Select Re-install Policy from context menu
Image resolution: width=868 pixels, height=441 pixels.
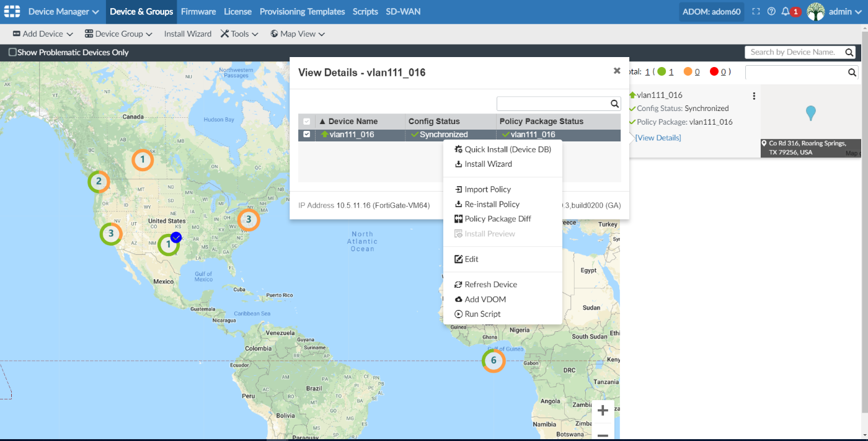tap(492, 204)
